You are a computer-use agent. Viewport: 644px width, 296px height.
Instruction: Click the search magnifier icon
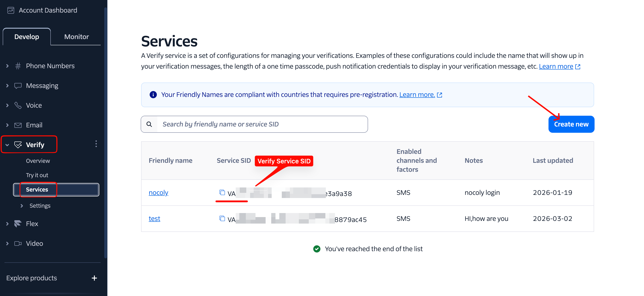pos(149,124)
